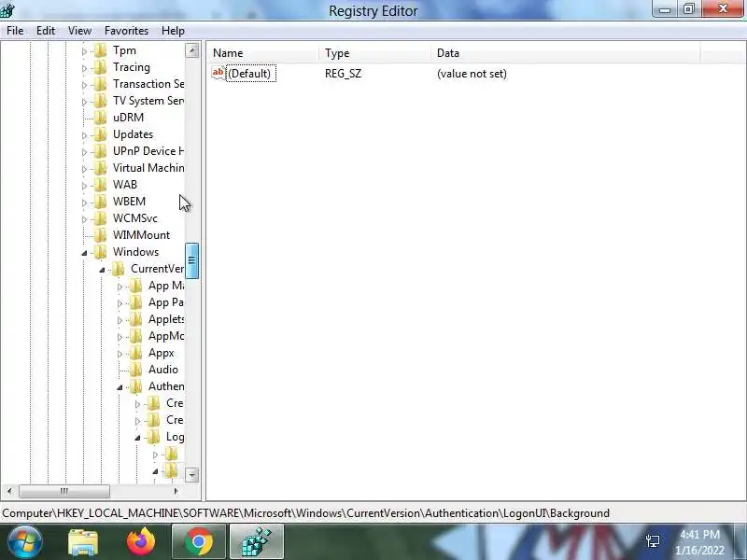
Task: Collapse the Authen key arrow
Action: point(120,387)
